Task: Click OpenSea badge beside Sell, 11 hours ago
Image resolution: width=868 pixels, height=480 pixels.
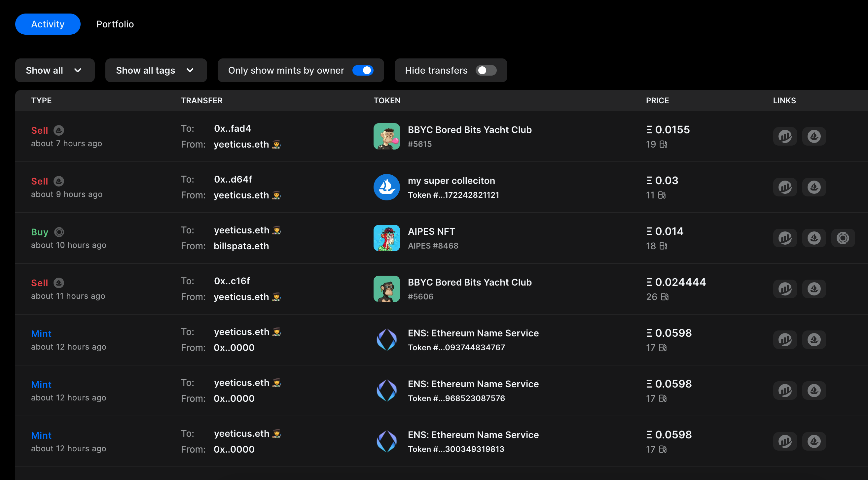Action: pyautogui.click(x=59, y=283)
